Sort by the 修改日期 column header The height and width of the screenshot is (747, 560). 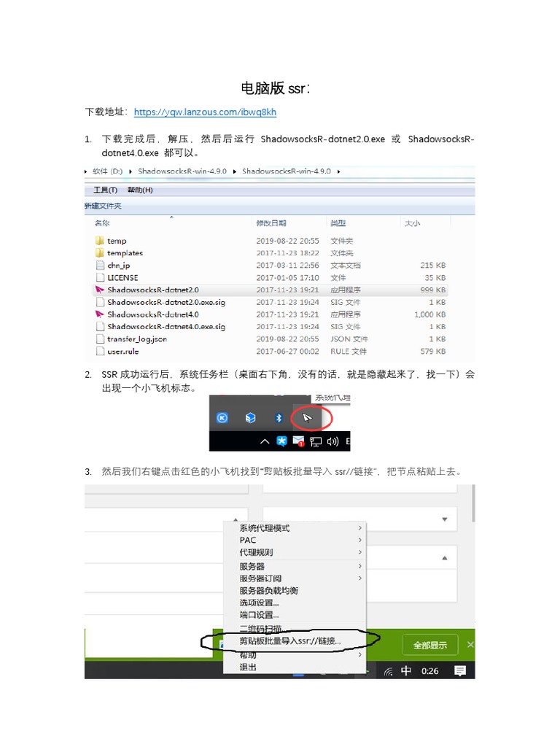pos(271,223)
